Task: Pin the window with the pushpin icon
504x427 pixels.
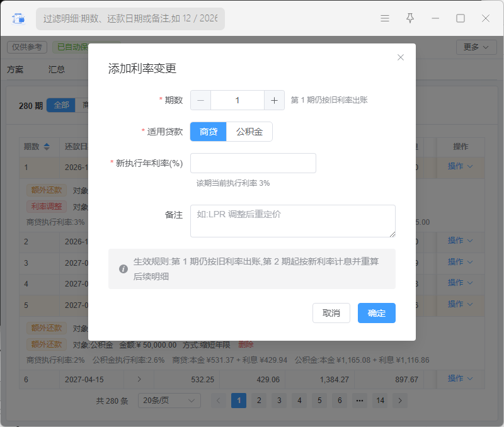Action: (x=410, y=18)
